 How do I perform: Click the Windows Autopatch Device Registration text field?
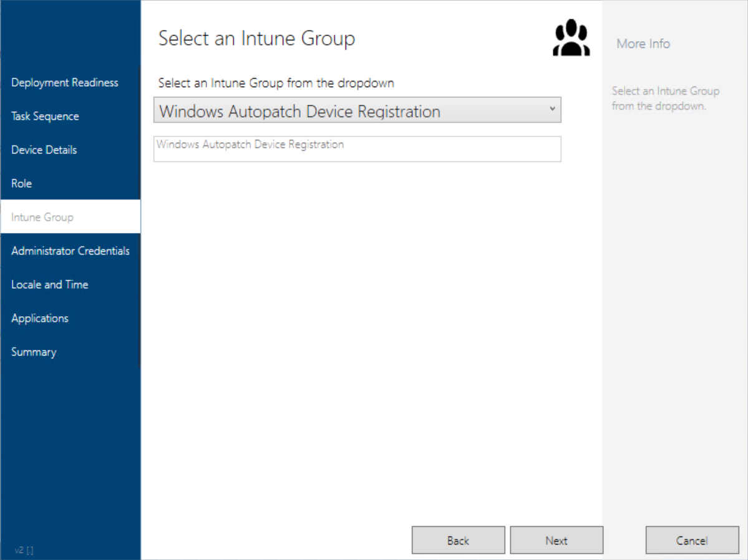coord(357,149)
